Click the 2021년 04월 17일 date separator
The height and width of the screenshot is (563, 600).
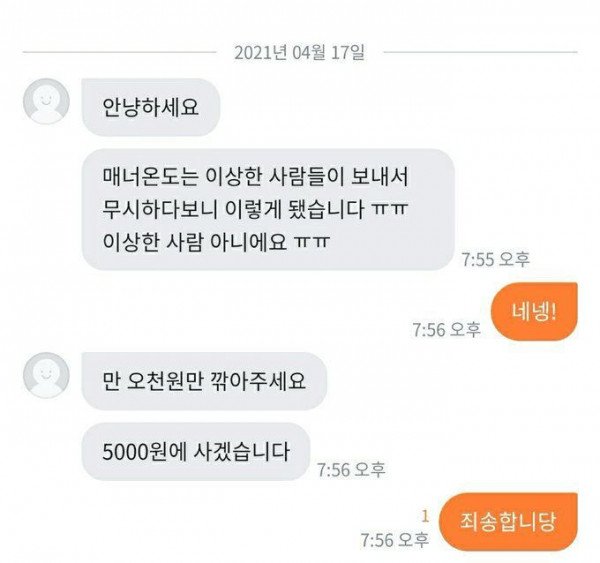pyautogui.click(x=300, y=52)
